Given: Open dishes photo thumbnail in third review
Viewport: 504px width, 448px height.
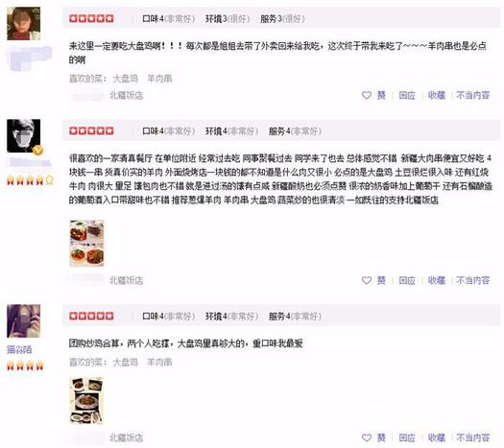Looking at the screenshot, I should [x=86, y=400].
